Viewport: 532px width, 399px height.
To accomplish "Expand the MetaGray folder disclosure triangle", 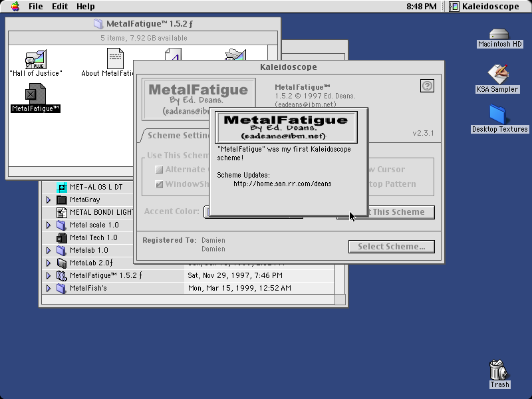I will [48, 200].
